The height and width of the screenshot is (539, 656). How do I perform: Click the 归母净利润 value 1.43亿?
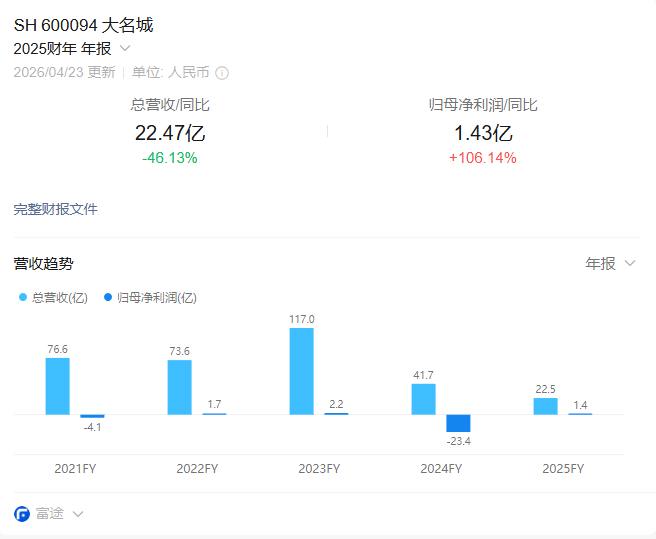[x=483, y=133]
